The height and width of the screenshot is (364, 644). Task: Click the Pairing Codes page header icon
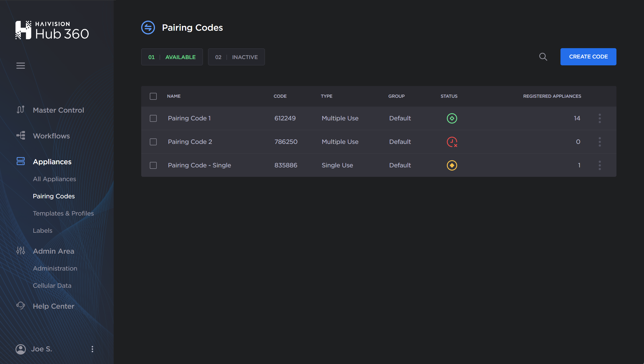(148, 27)
